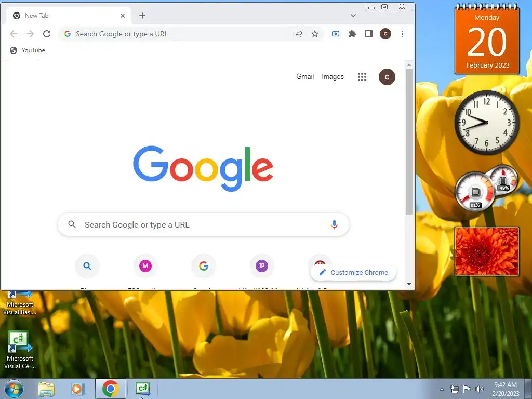Image resolution: width=532 pixels, height=399 pixels.
Task: Click the volume speaker tray icon
Action: [x=480, y=389]
